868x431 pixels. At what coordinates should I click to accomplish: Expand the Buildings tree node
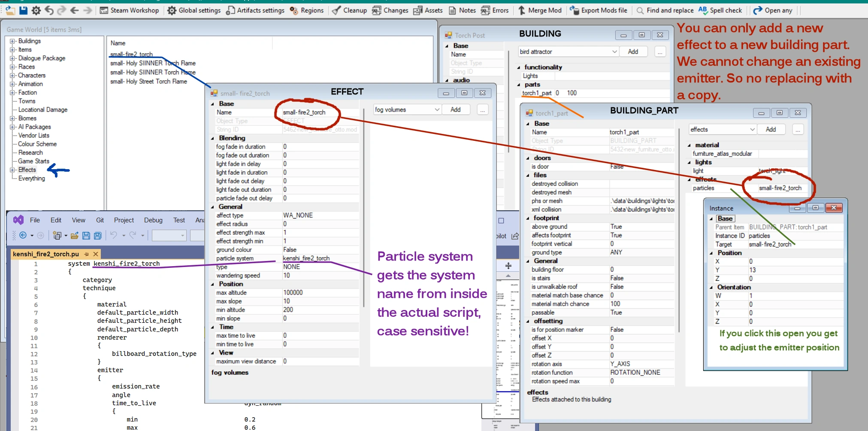[x=12, y=41]
